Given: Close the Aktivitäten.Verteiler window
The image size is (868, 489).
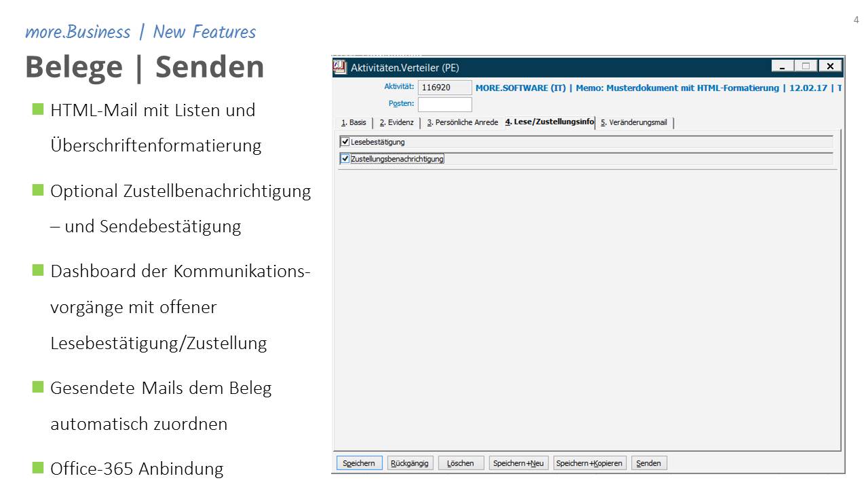Looking at the screenshot, I should click(x=830, y=67).
